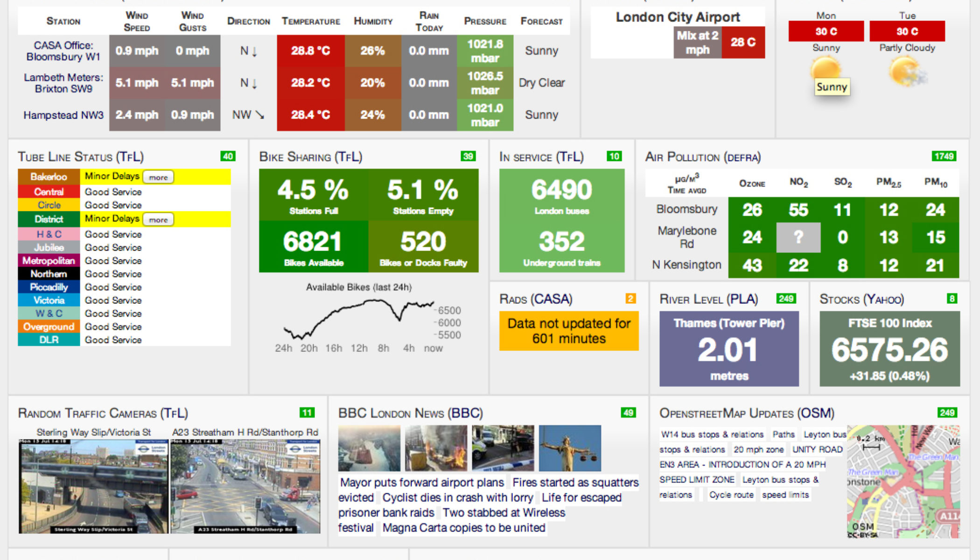
Task: Open 'Magna Carta copies to be united' link
Action: [463, 528]
